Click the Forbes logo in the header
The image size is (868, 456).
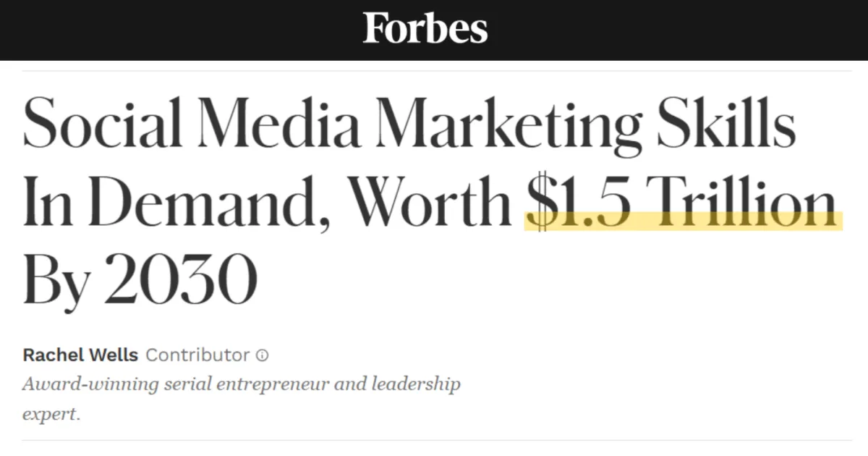[x=425, y=29]
